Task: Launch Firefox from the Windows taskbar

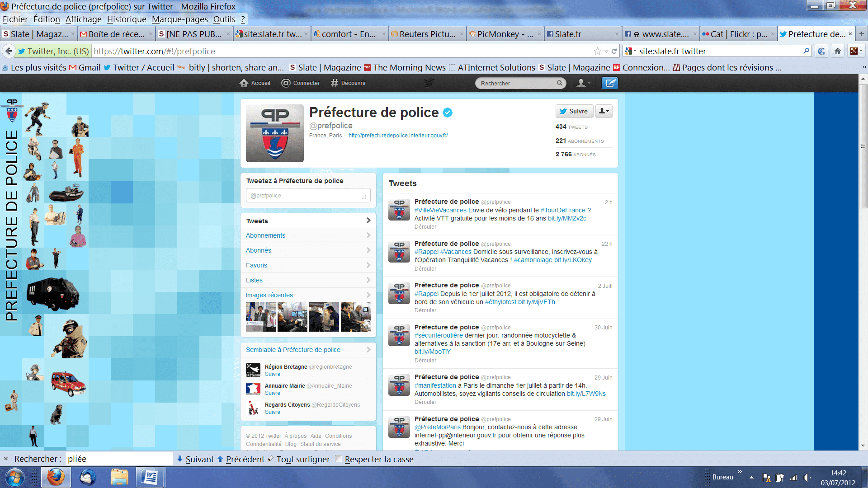Action: (56, 477)
